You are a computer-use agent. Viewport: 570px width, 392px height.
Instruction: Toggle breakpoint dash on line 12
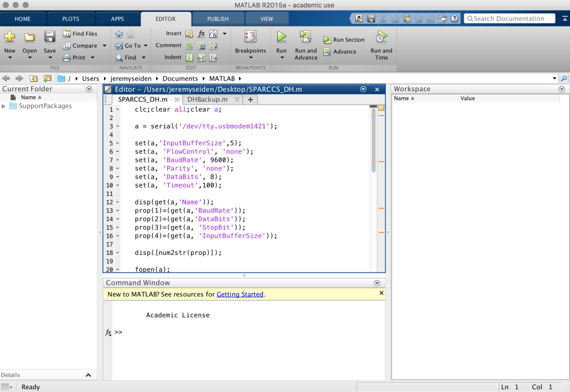117,202
